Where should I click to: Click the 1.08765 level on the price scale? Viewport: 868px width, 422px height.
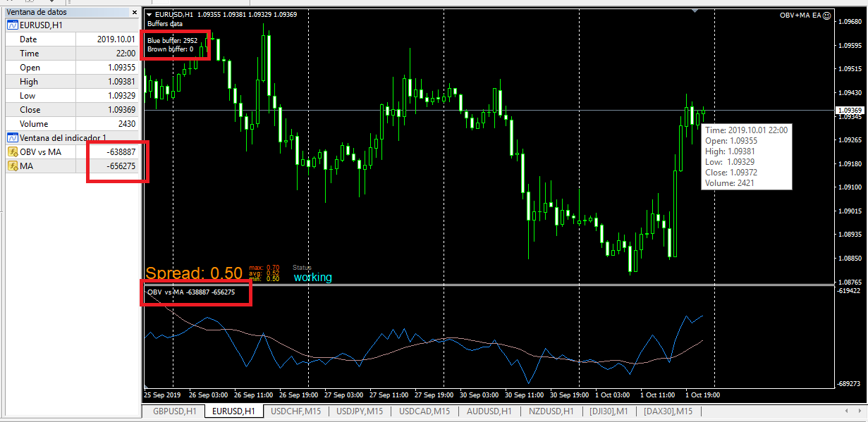849,282
